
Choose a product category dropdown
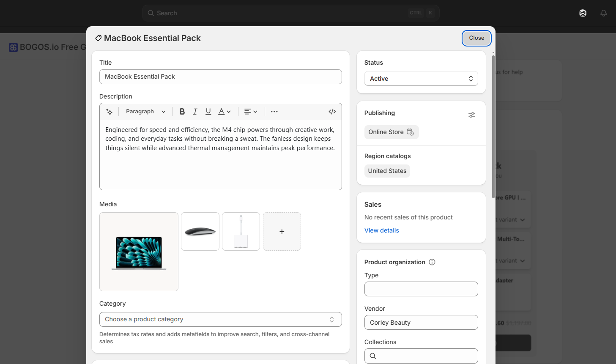click(221, 320)
